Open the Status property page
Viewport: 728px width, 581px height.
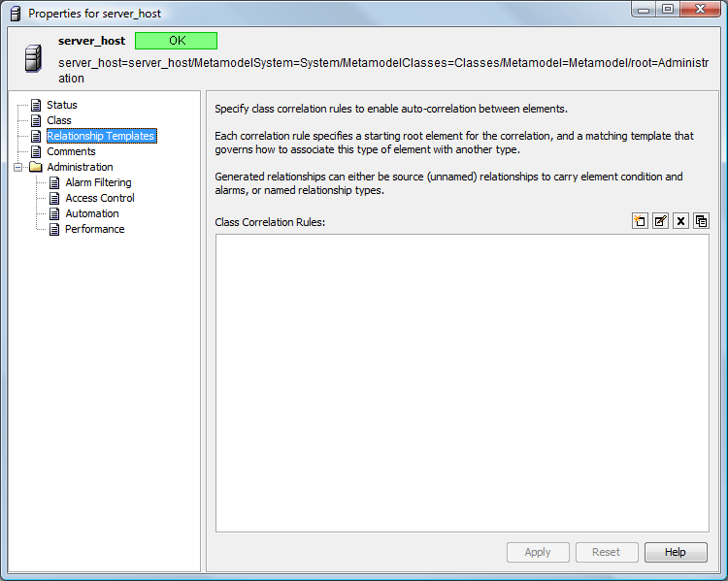click(62, 105)
